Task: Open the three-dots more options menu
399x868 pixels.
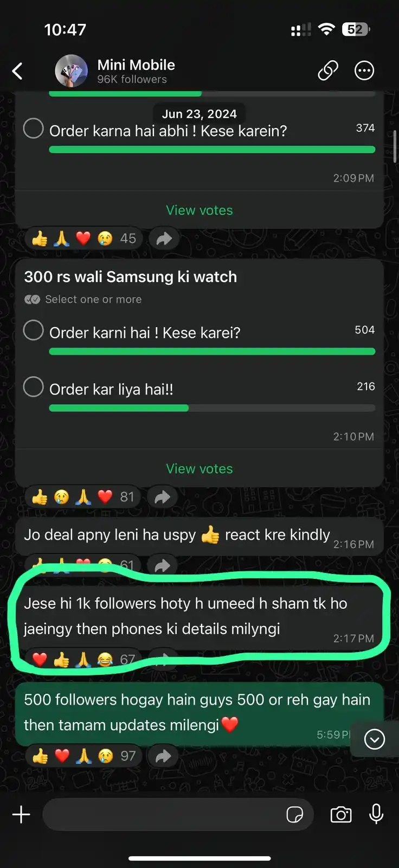Action: [x=364, y=71]
